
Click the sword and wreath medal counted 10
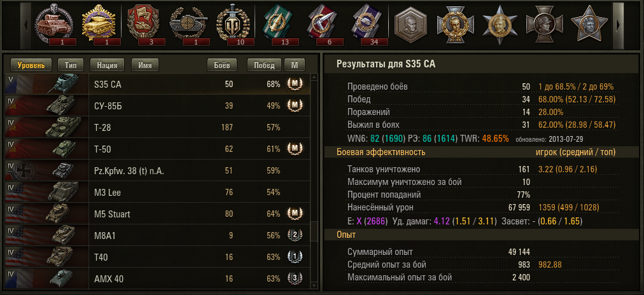(x=232, y=23)
